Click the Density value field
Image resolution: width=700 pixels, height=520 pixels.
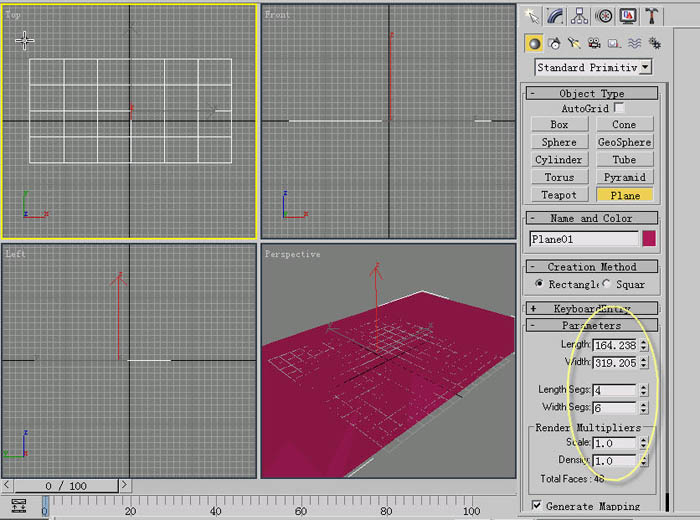(614, 461)
